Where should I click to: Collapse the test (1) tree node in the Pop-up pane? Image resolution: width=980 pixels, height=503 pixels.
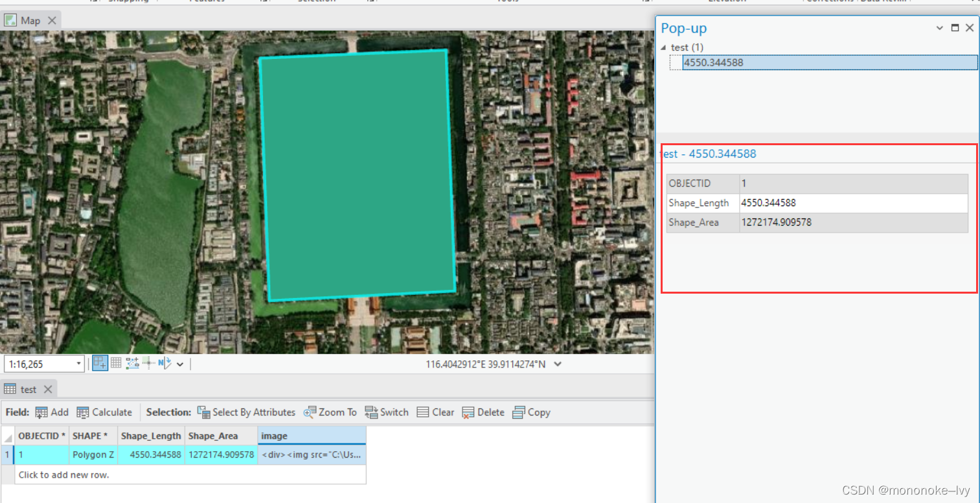click(x=664, y=47)
